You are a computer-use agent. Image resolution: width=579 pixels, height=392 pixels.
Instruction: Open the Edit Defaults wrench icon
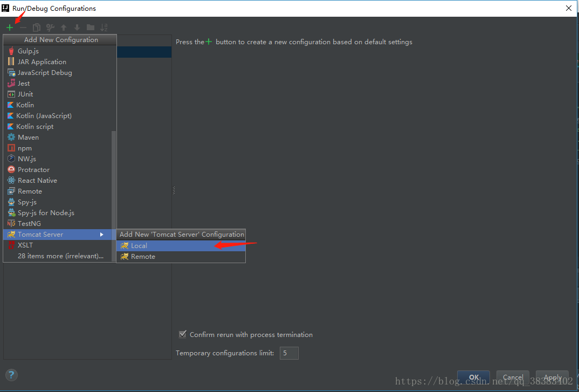50,27
